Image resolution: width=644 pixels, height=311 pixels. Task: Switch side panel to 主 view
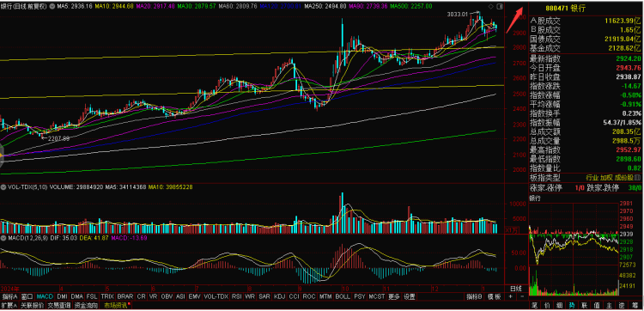pos(609,305)
